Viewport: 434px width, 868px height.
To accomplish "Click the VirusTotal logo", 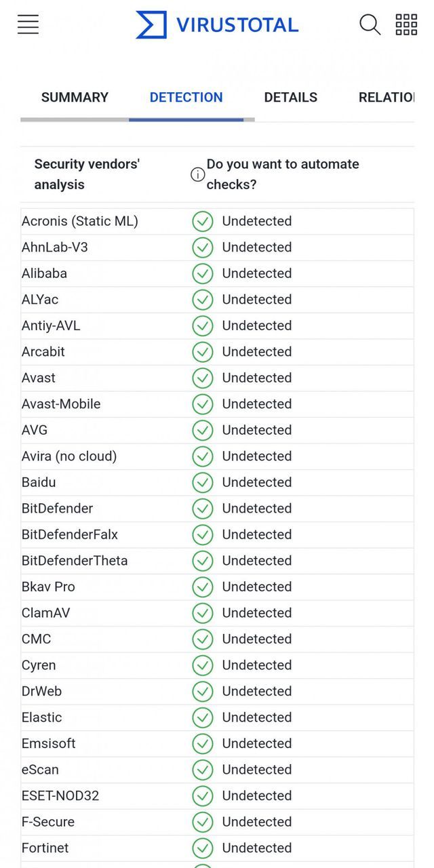I will tap(151, 25).
